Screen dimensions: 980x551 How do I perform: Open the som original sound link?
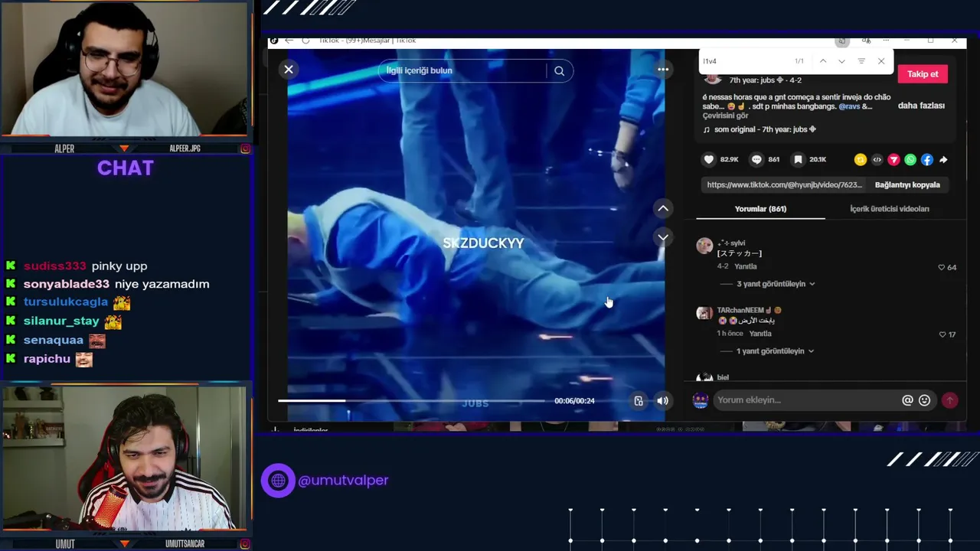(765, 129)
